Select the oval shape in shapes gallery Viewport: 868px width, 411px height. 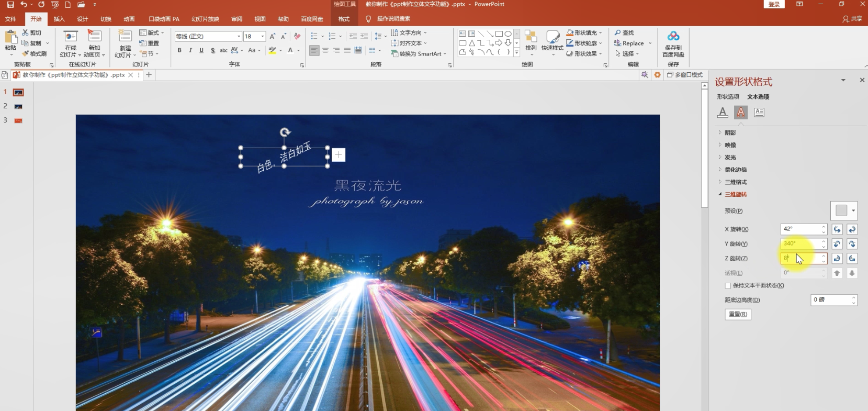(508, 34)
